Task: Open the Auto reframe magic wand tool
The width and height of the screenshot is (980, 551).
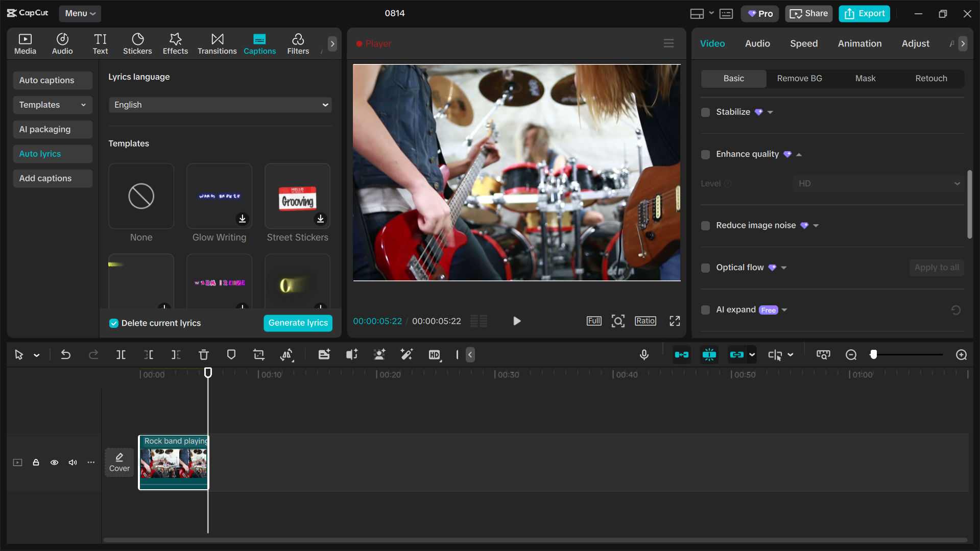Action: click(407, 354)
